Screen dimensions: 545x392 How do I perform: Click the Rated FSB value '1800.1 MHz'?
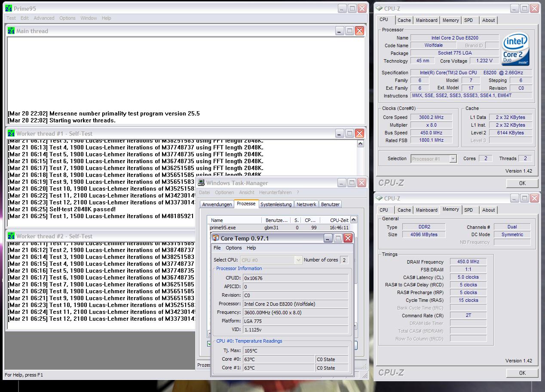(x=431, y=140)
